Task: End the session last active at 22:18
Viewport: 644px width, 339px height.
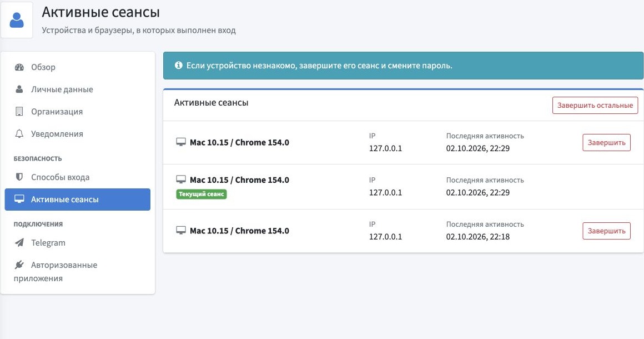Action: click(606, 231)
